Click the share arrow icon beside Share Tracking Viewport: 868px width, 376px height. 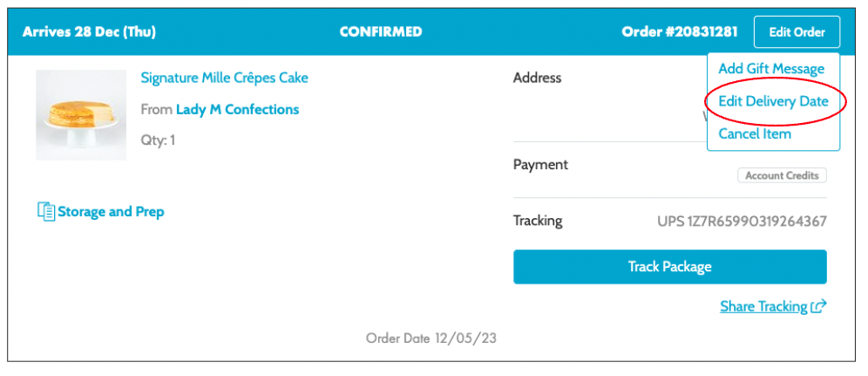(x=818, y=306)
